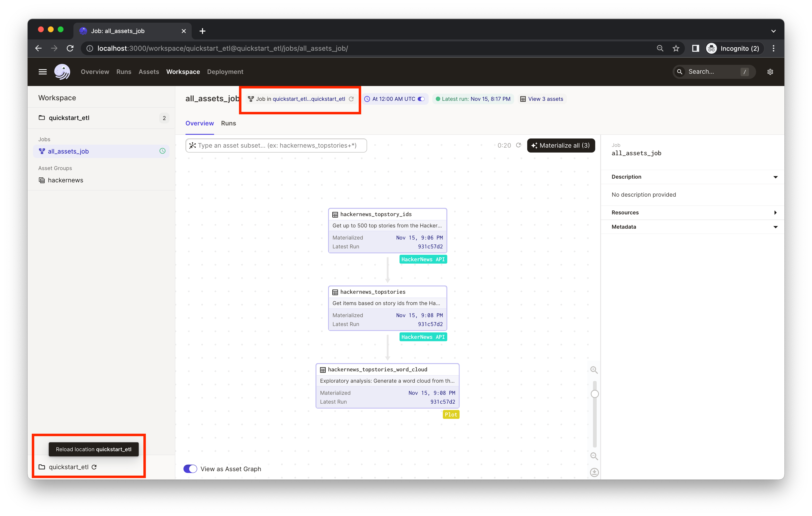Screen dimensions: 812x516
Task: Click the settings gear icon
Action: click(770, 72)
